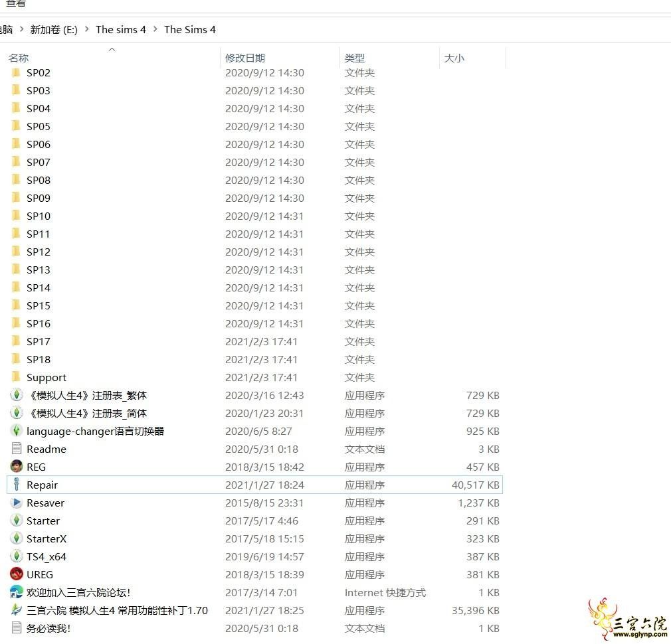Image resolution: width=671 pixels, height=644 pixels.
Task: Click the Resaver application icon
Action: tap(16, 503)
